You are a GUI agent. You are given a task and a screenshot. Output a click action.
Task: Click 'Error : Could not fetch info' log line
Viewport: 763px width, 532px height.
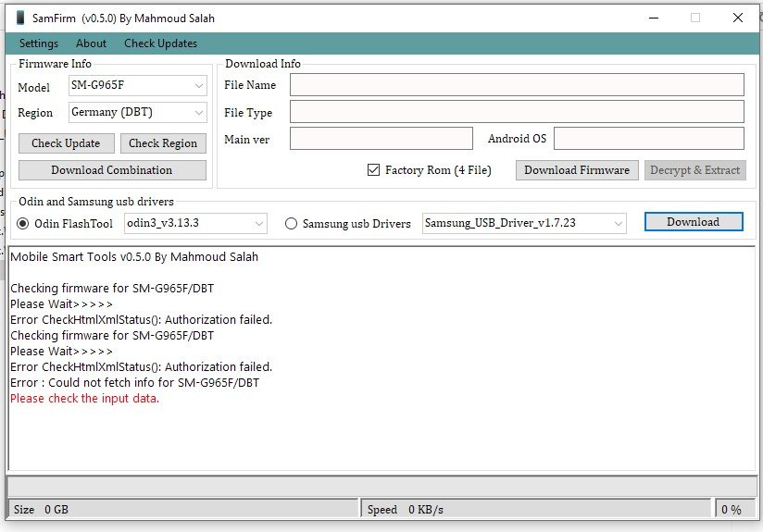[x=135, y=383]
